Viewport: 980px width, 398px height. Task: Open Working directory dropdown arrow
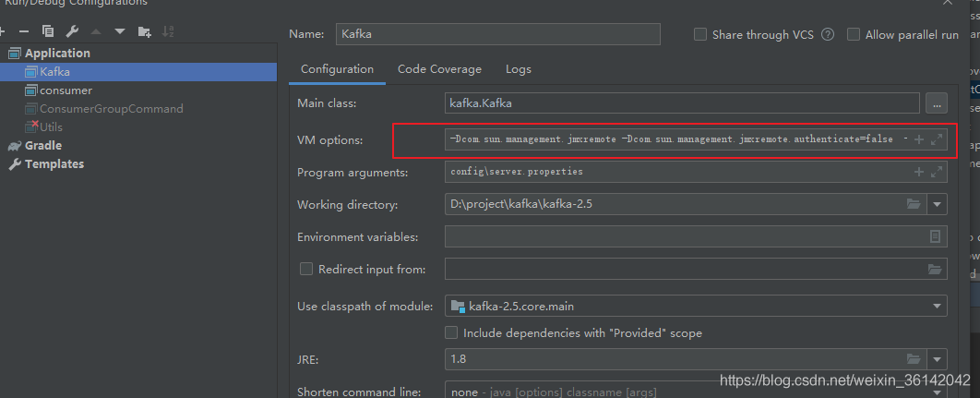click(x=937, y=204)
